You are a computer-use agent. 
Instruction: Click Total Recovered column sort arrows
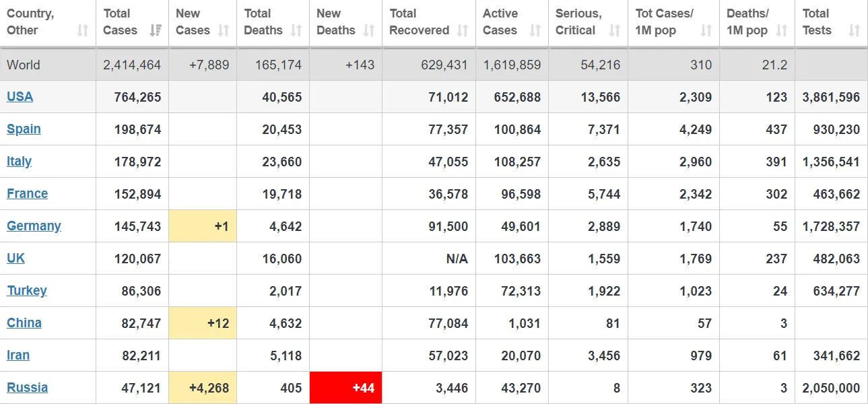[463, 30]
